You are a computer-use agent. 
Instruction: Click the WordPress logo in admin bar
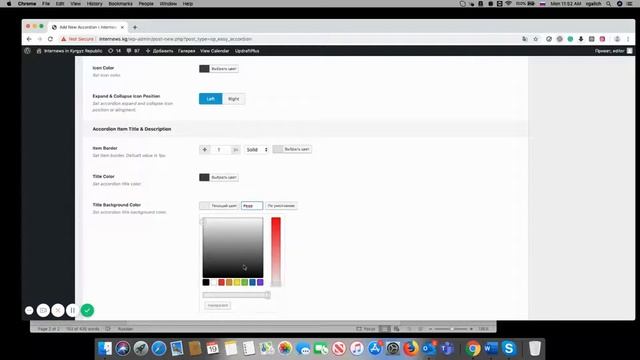click(27, 51)
